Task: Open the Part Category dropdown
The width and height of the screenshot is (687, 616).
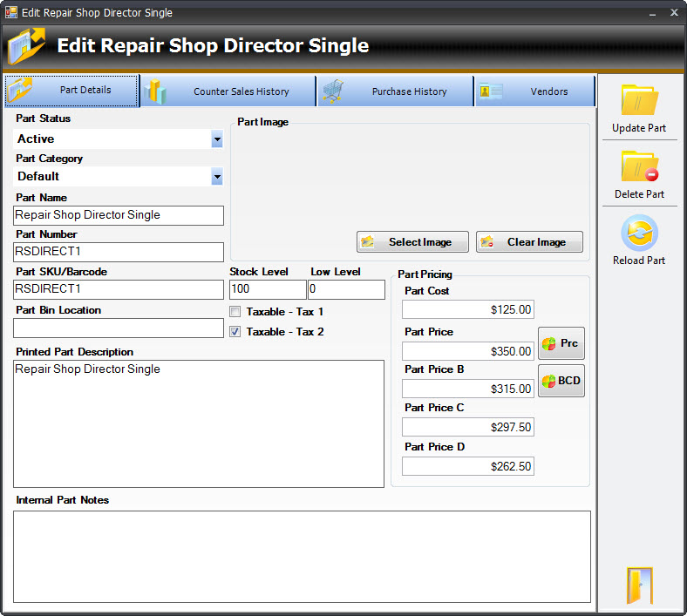Action: click(x=216, y=177)
